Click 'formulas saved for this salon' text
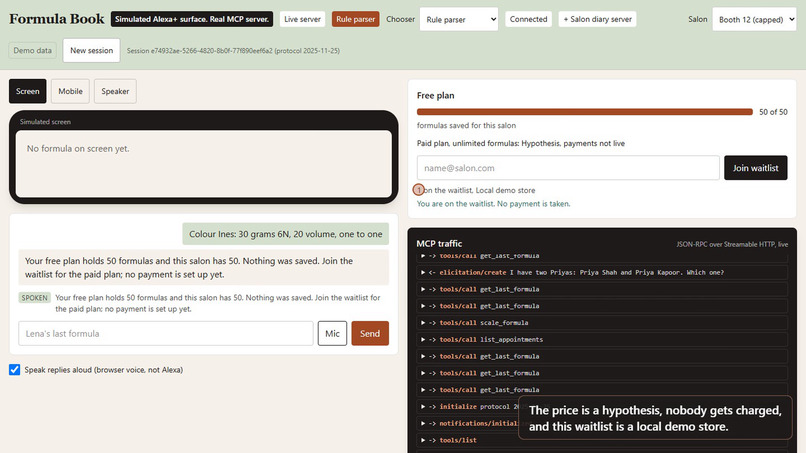806x453 pixels. [466, 125]
